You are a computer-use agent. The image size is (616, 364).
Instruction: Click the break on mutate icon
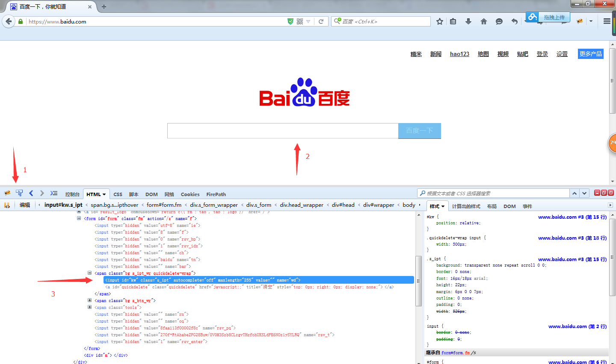click(x=7, y=205)
